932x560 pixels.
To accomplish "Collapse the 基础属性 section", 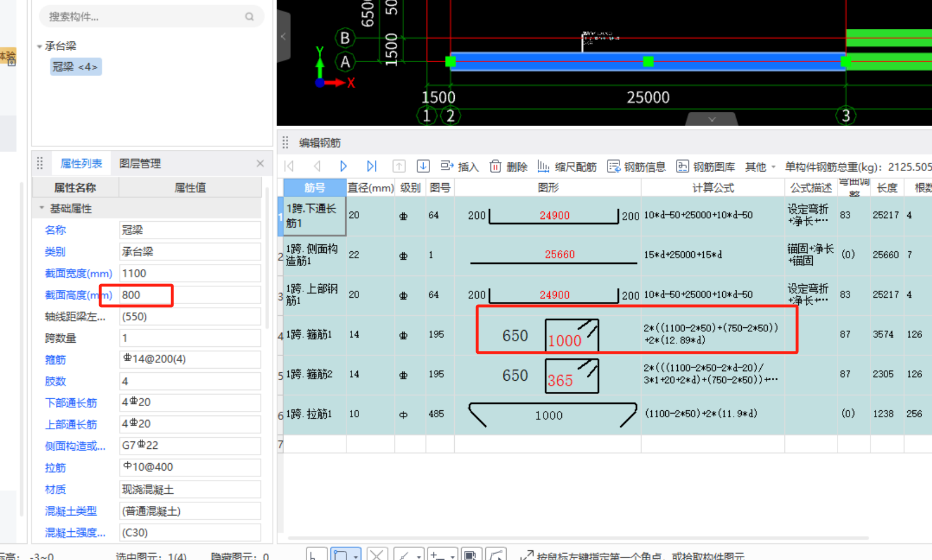I will point(41,209).
